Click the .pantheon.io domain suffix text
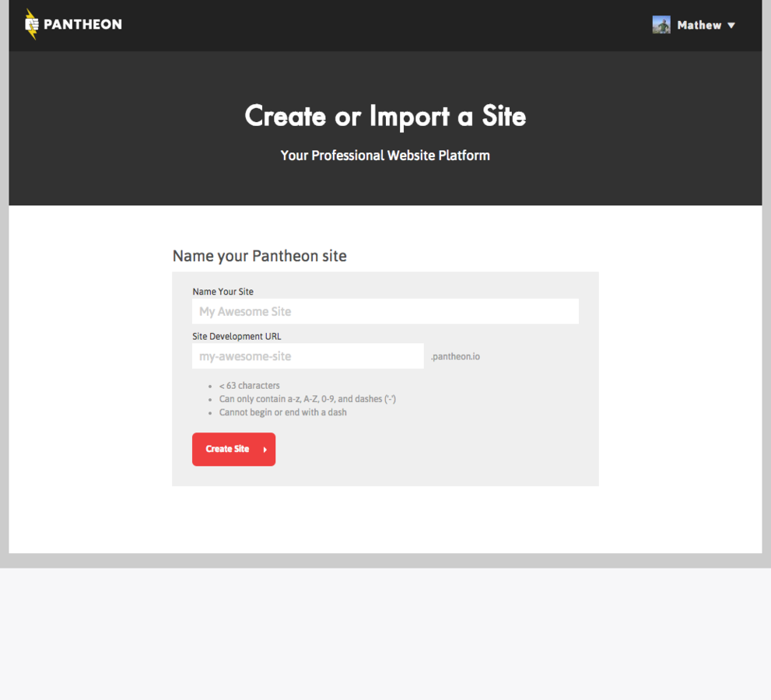 455,356
